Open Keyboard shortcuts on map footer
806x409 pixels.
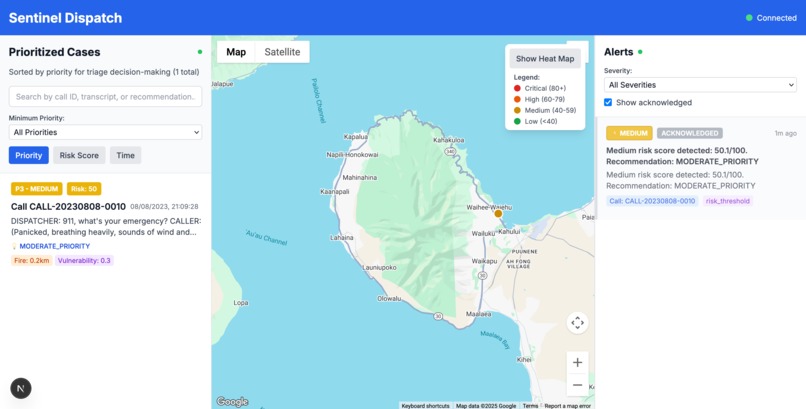click(x=425, y=406)
